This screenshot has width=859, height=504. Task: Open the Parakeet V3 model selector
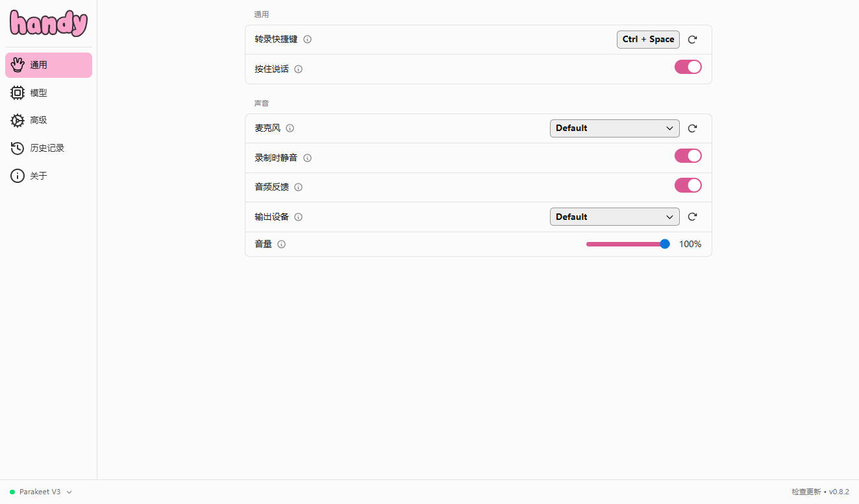click(41, 492)
